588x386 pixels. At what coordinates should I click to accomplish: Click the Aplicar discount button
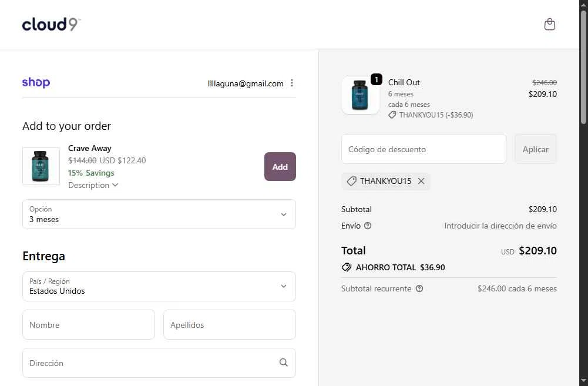(x=536, y=149)
